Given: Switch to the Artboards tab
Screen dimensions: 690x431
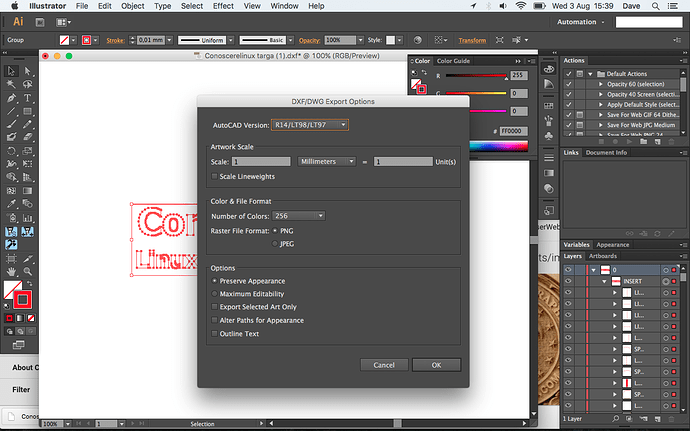Looking at the screenshot, I should point(602,256).
